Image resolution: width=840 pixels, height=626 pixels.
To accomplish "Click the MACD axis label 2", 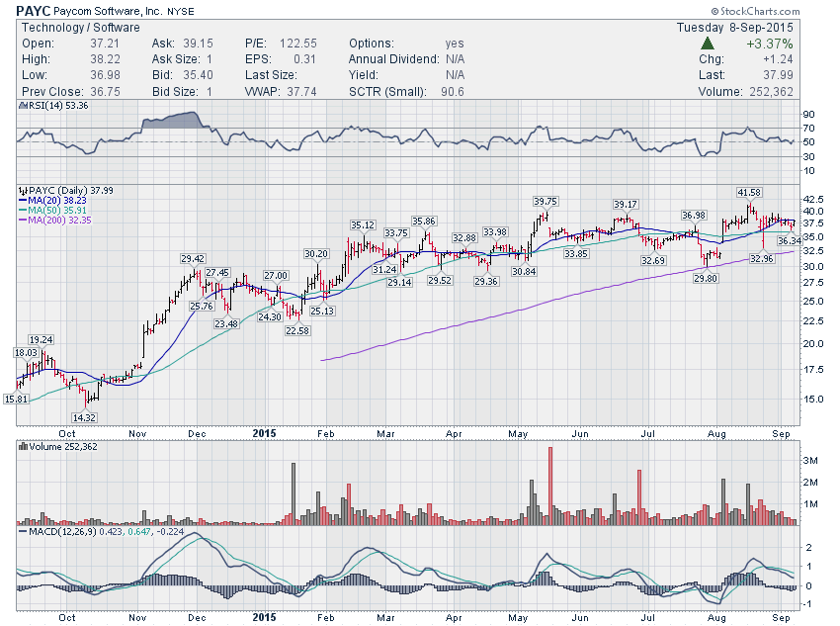I will [808, 547].
